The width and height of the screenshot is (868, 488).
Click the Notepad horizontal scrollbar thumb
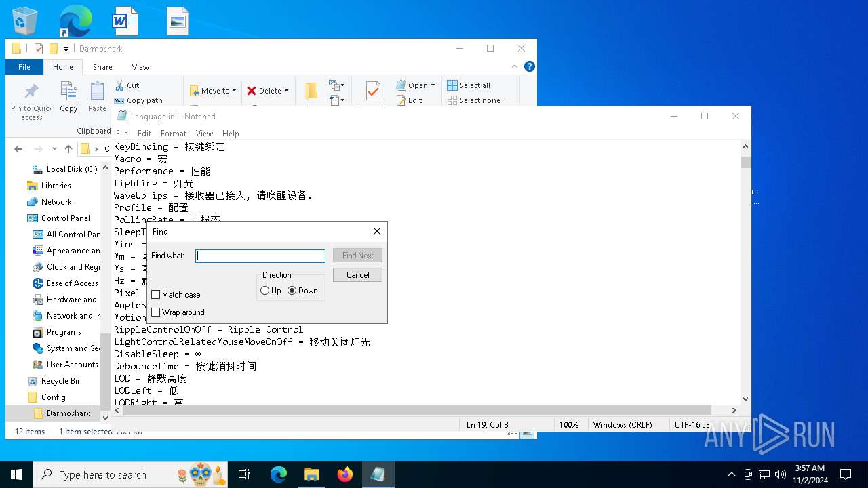point(417,410)
